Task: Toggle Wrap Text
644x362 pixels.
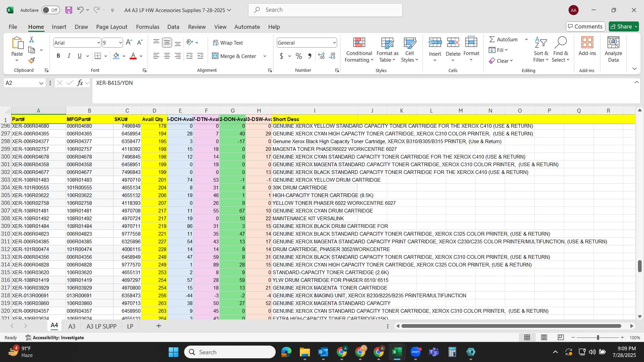Action: pos(228,43)
